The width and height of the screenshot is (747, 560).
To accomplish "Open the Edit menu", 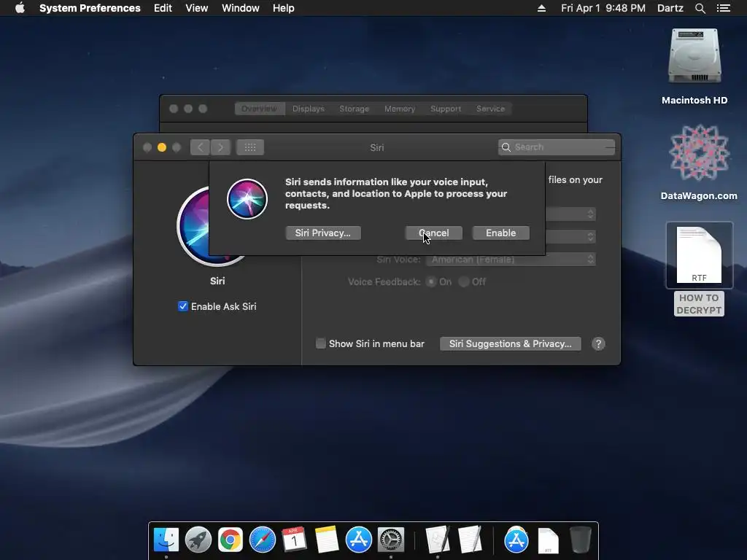I will pyautogui.click(x=163, y=8).
